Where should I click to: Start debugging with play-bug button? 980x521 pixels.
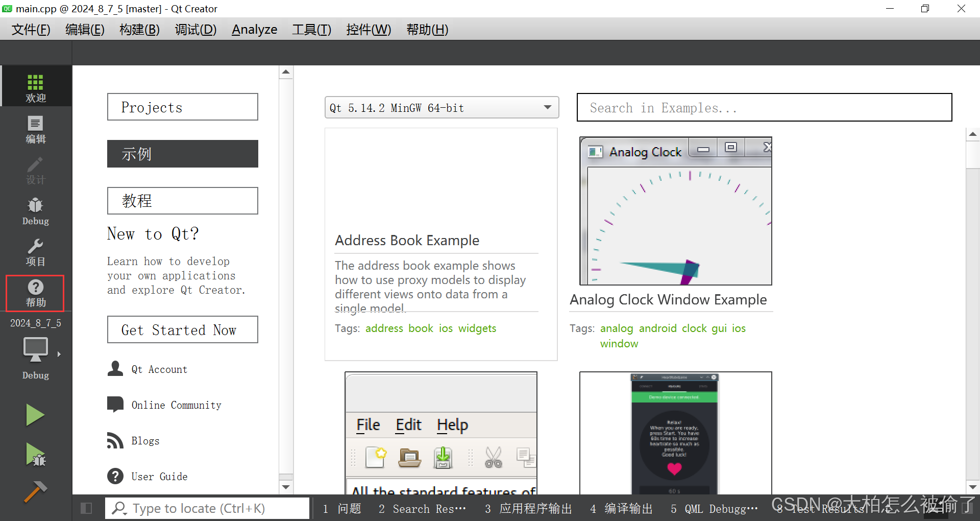(35, 454)
